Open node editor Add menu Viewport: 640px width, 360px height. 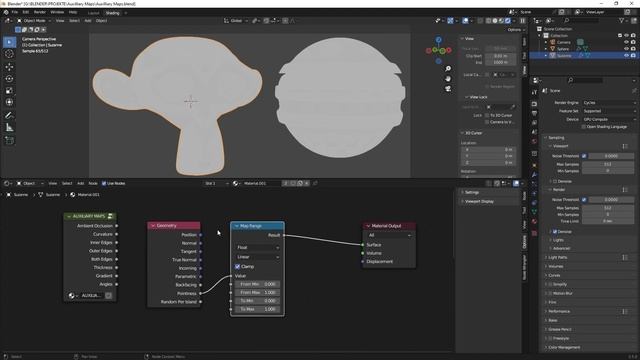click(x=80, y=183)
